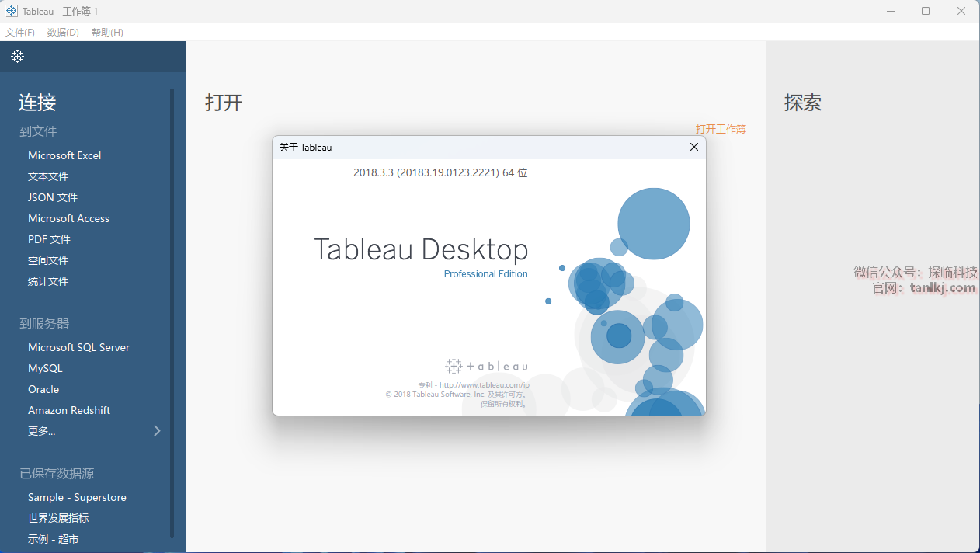Choose Microsoft Access connection
The width and height of the screenshot is (980, 553).
pos(68,218)
